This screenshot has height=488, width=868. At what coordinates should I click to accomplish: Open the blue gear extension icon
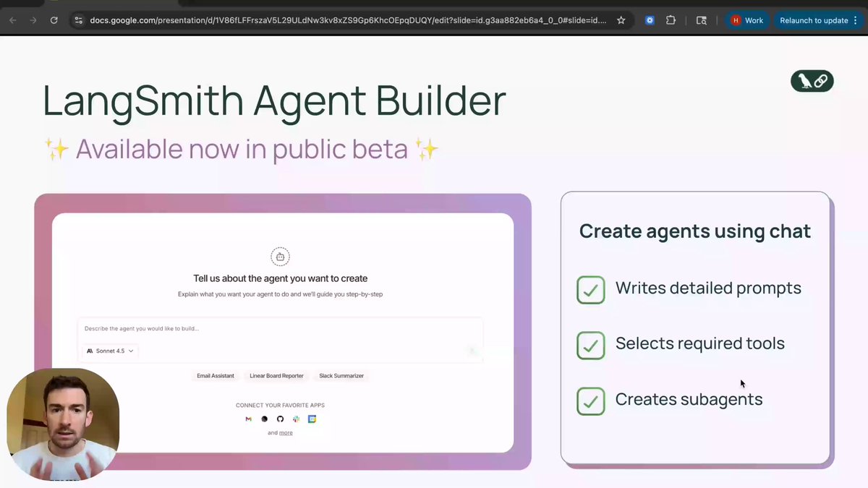[650, 20]
